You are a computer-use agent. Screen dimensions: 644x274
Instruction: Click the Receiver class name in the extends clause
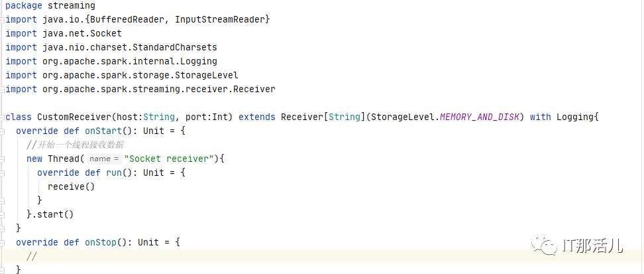302,117
